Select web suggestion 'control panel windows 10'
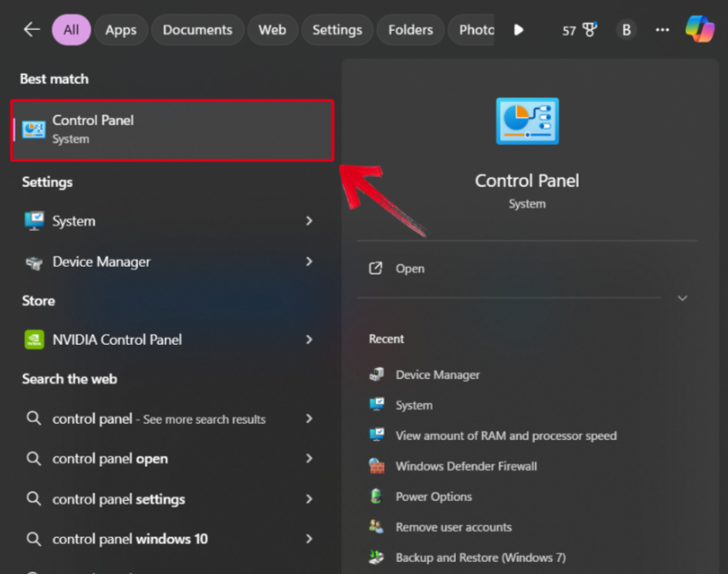The width and height of the screenshot is (728, 574). tap(170, 539)
